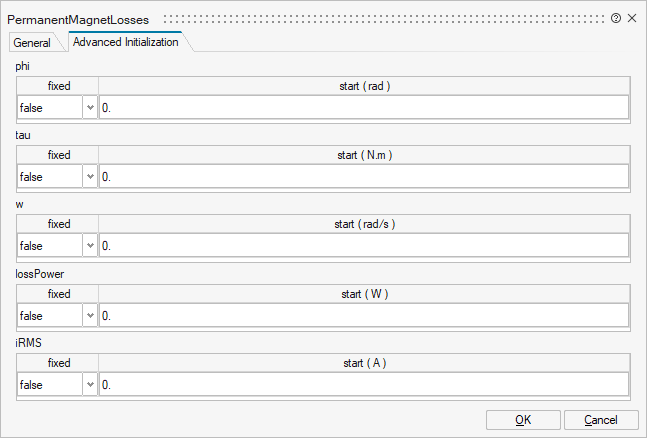Open the phi fixed dropdown
Image resolution: width=647 pixels, height=438 pixels.
[90, 108]
